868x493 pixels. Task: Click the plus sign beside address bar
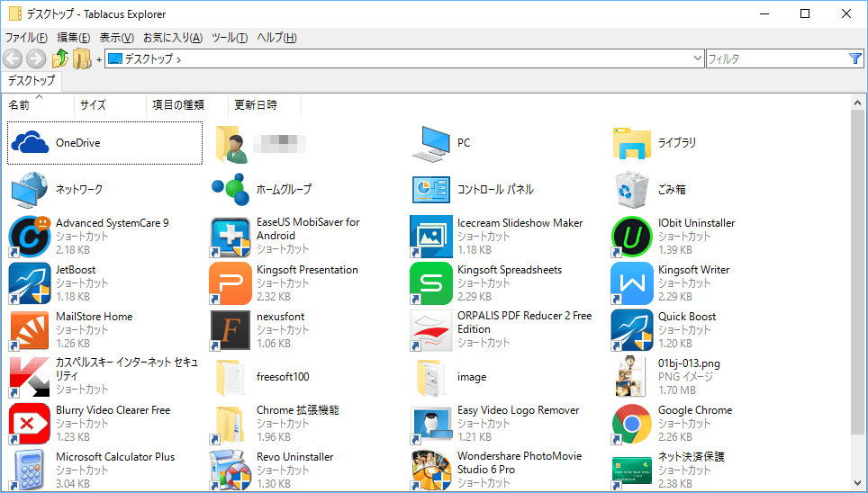point(99,59)
